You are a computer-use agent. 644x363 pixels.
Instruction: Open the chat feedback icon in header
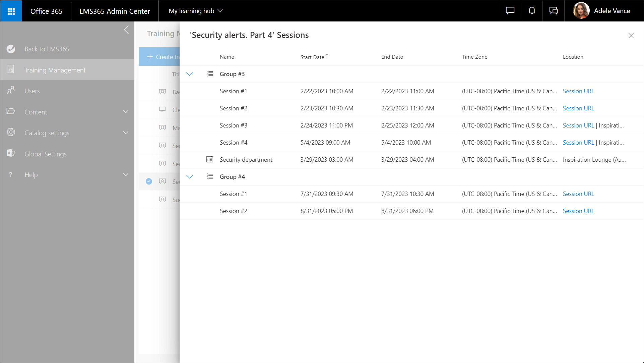pyautogui.click(x=510, y=11)
